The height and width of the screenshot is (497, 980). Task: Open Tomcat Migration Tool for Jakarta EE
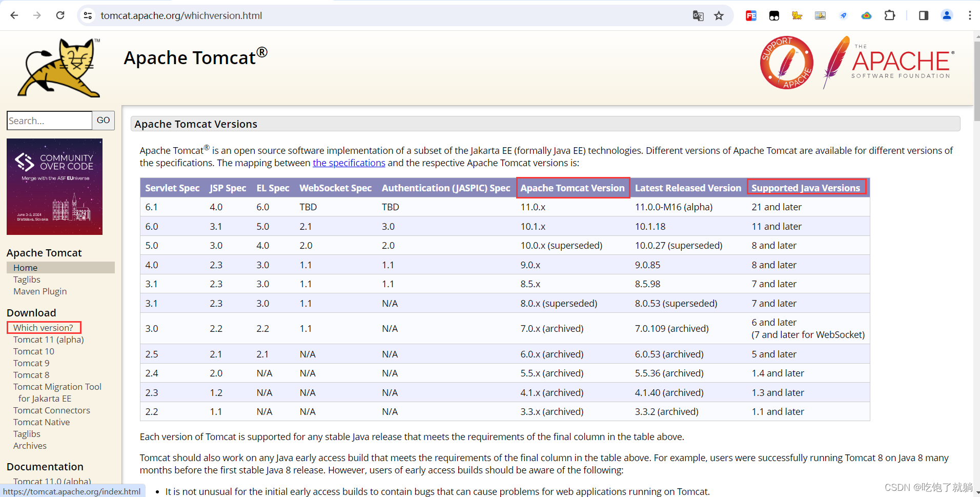pyautogui.click(x=57, y=392)
